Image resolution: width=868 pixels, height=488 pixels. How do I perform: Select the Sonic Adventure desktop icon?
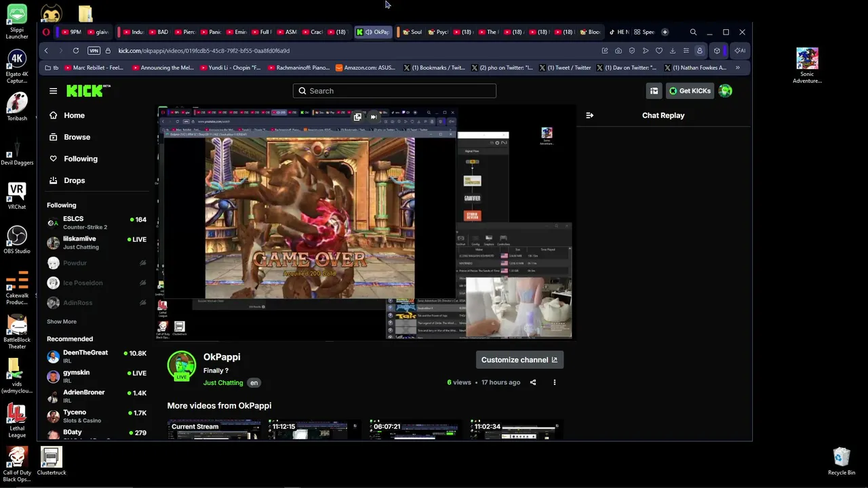coord(807,66)
